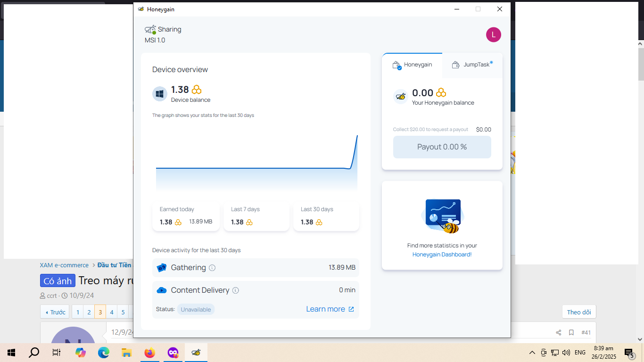
Task: Click the bee icon by Your Honeygain balance
Action: (x=401, y=97)
